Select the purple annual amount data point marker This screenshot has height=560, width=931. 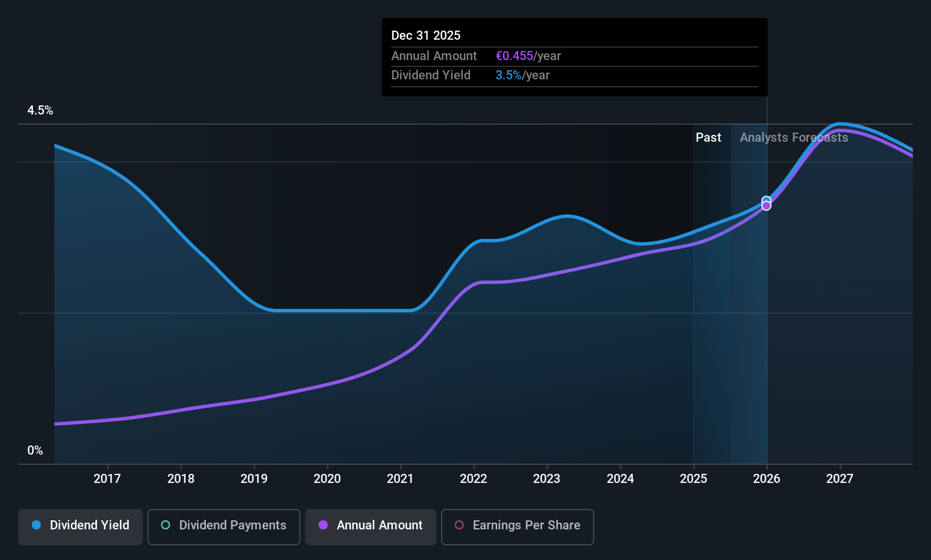click(x=767, y=206)
